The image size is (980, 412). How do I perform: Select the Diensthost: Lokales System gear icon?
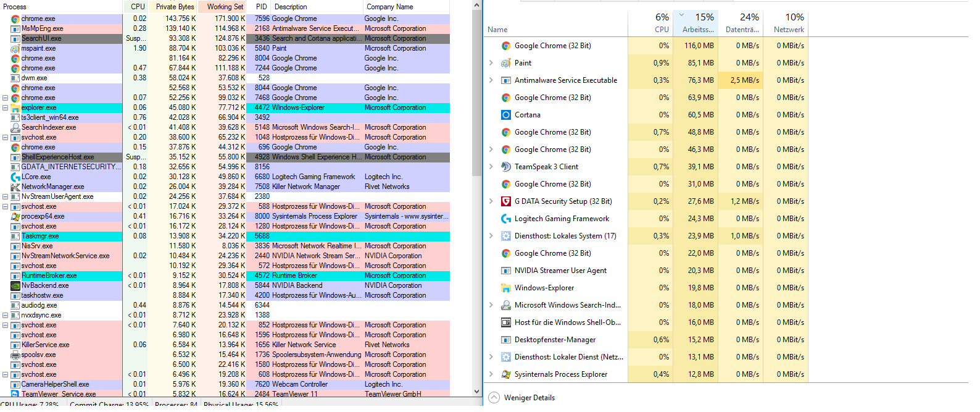(x=506, y=236)
